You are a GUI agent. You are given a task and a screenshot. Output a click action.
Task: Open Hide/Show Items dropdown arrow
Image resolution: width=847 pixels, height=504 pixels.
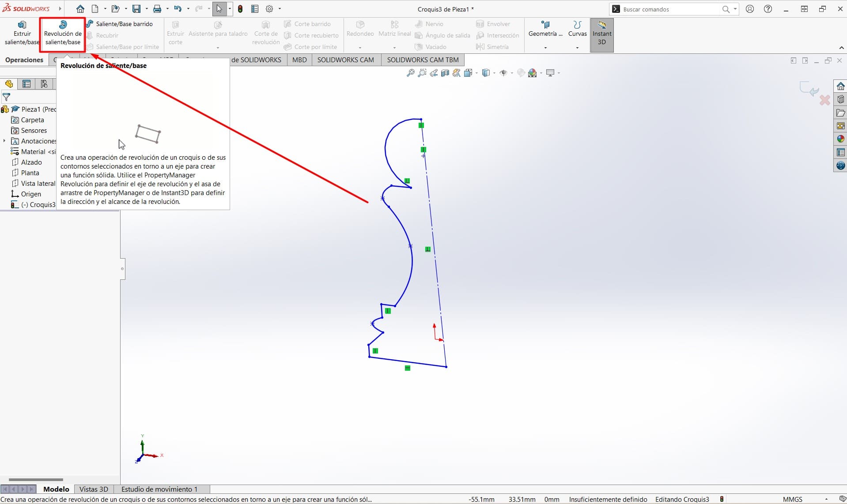[x=512, y=73]
